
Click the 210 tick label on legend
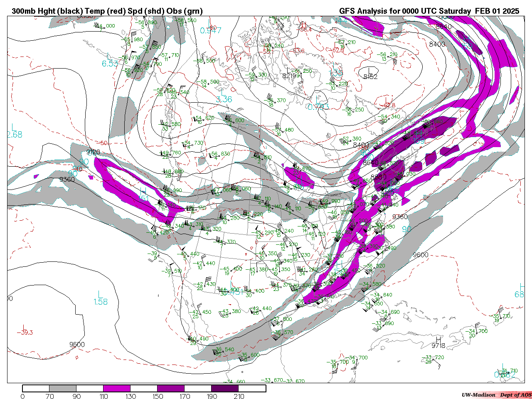pyautogui.click(x=239, y=396)
